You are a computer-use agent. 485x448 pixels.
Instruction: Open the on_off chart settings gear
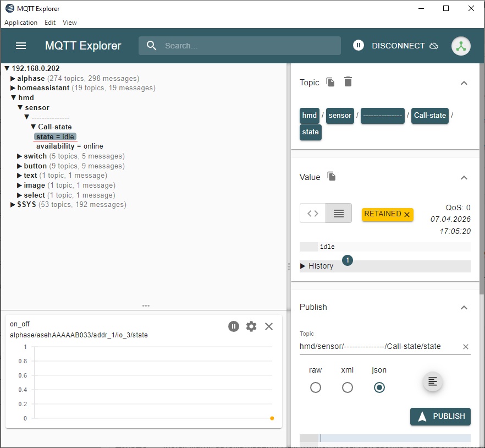pyautogui.click(x=251, y=326)
